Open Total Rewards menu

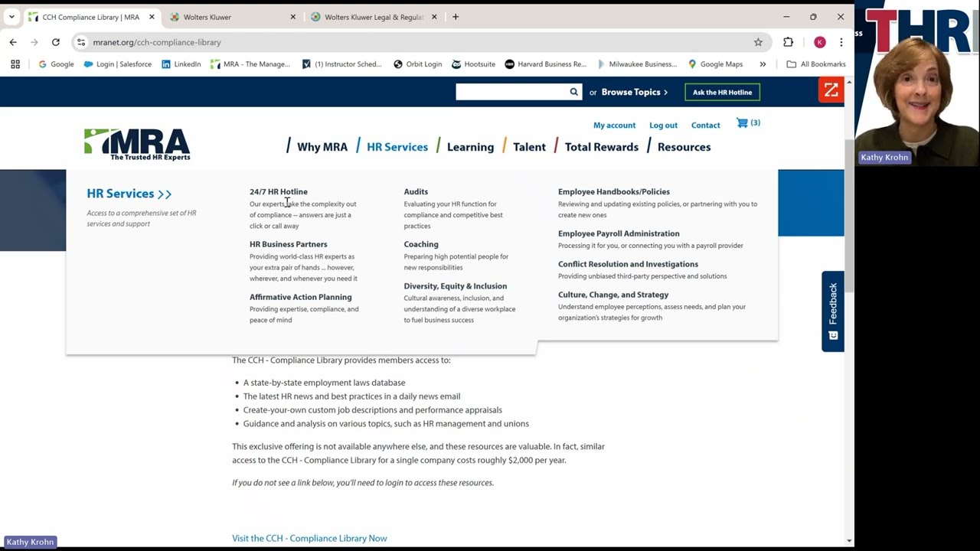[x=602, y=147]
